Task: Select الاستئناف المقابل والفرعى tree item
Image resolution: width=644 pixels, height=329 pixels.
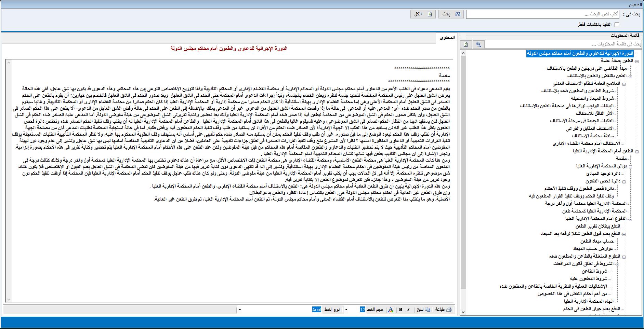Action: point(590,128)
